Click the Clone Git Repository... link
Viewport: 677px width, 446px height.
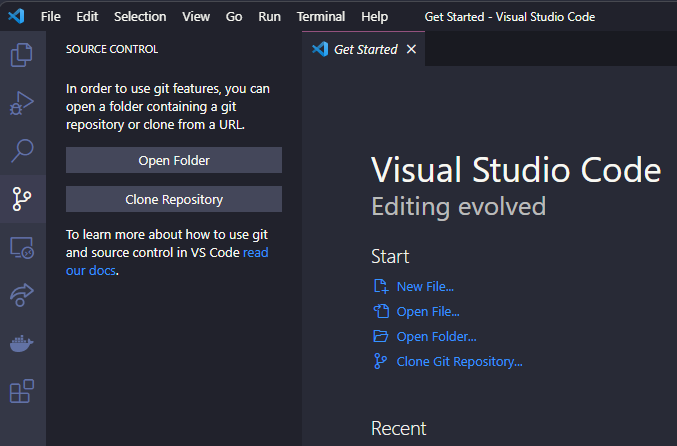(x=459, y=361)
